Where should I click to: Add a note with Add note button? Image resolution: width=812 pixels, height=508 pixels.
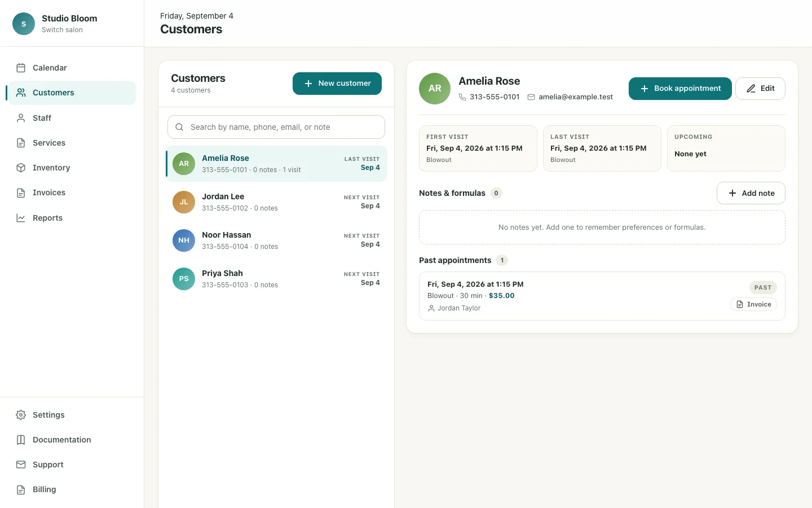point(751,193)
